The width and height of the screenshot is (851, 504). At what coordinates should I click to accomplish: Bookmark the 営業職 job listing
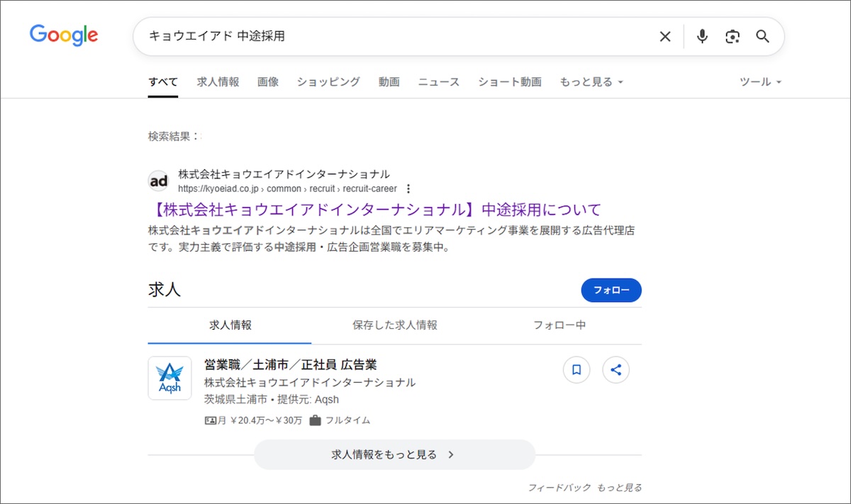(577, 369)
